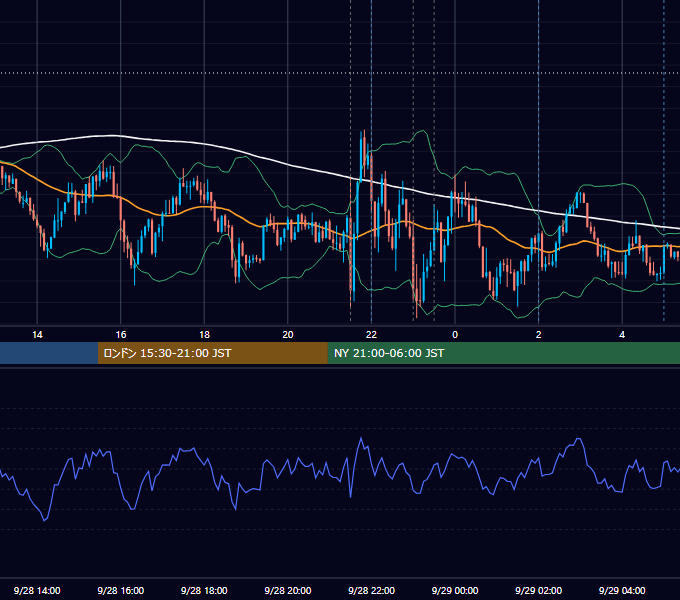Click the 9/28 22:00 date label
This screenshot has width=680, height=600.
pos(371,590)
